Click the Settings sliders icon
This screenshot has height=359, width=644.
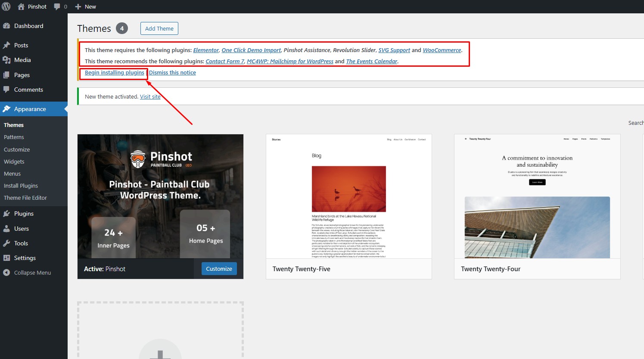point(6,258)
